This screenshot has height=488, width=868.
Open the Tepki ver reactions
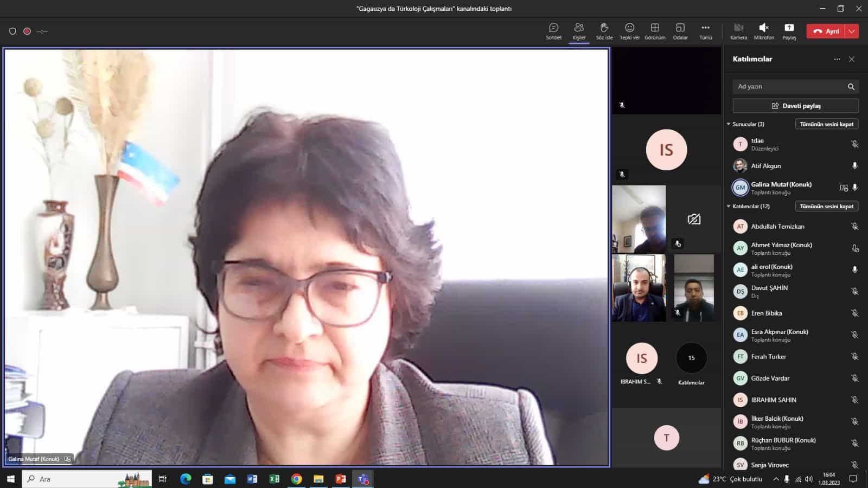coord(629,31)
